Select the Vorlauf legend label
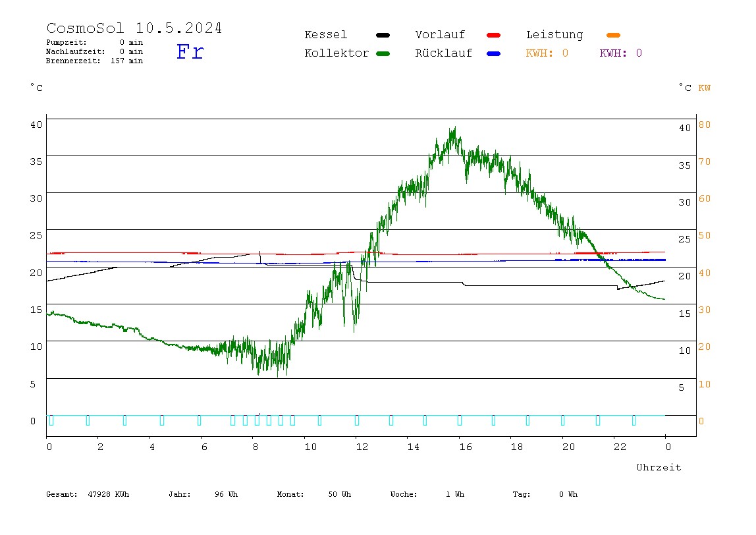The height and width of the screenshot is (535, 756). click(x=440, y=35)
